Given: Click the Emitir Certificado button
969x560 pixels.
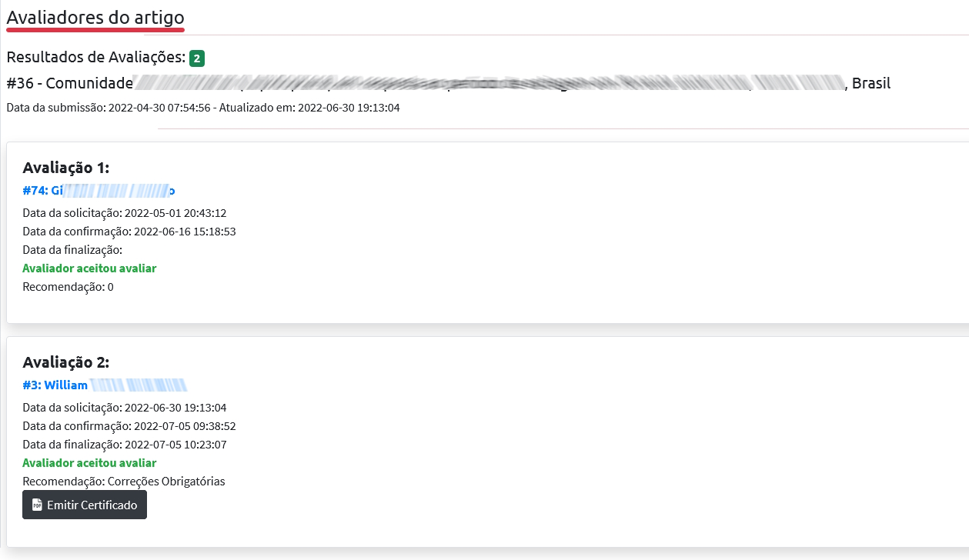Looking at the screenshot, I should pyautogui.click(x=85, y=505).
